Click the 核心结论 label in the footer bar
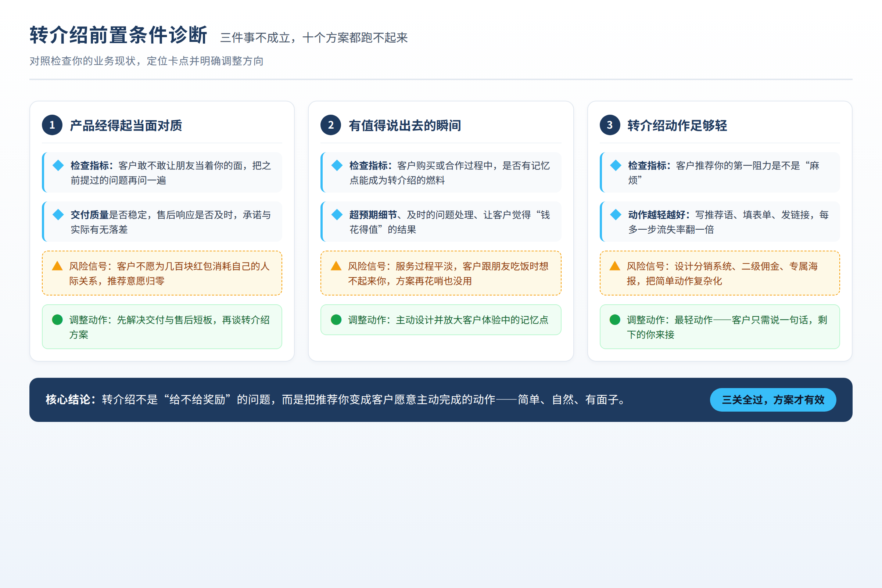Image resolution: width=882 pixels, height=588 pixels. coord(71,400)
